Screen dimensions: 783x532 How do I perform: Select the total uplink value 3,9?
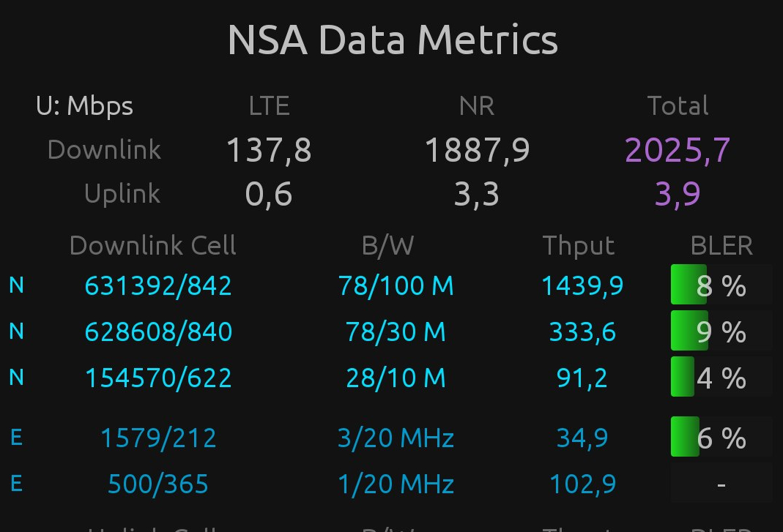tap(678, 194)
